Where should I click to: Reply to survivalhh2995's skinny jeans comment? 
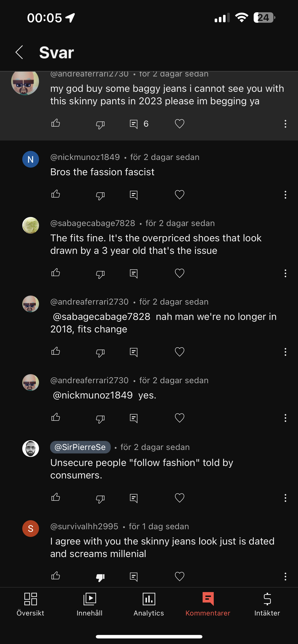[x=134, y=577]
